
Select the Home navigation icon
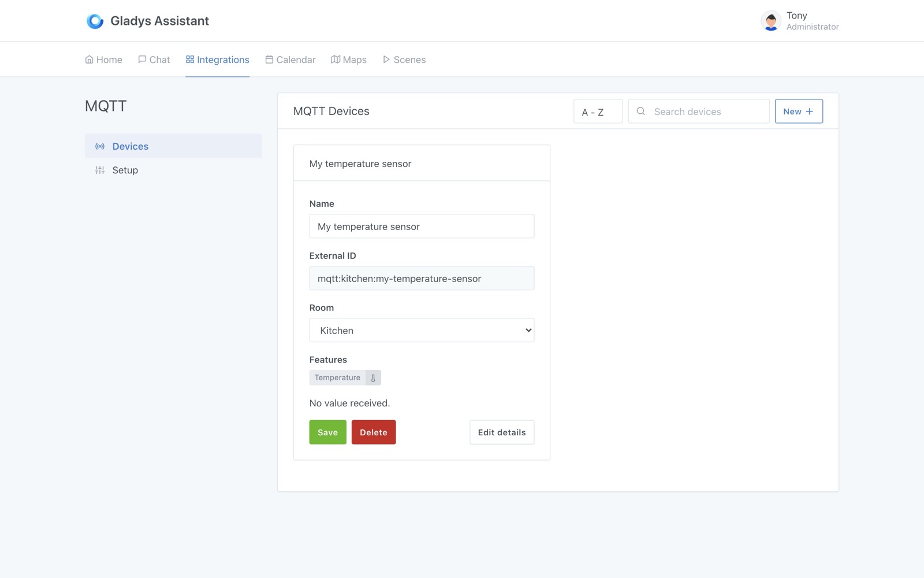pyautogui.click(x=89, y=59)
